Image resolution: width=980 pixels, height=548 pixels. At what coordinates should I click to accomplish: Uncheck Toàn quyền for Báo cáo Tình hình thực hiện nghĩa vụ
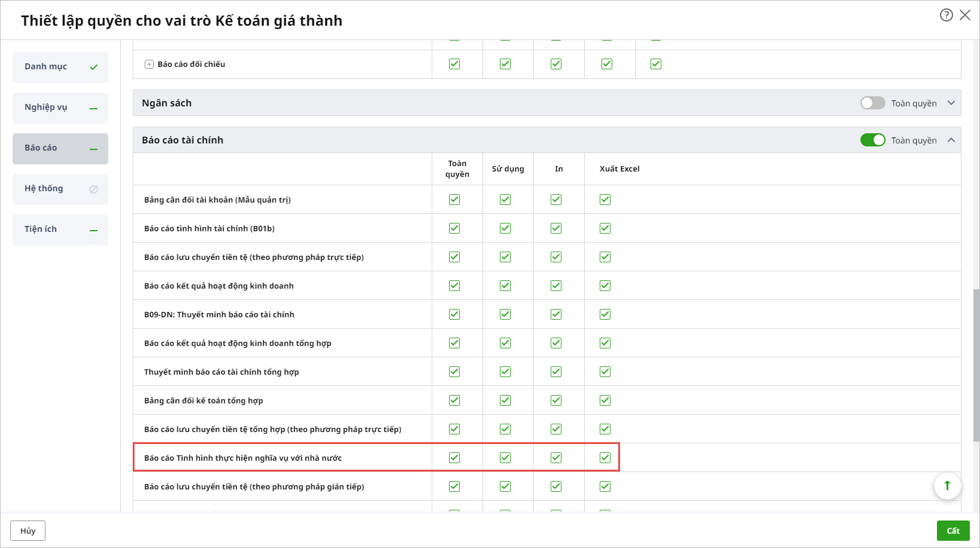click(454, 458)
